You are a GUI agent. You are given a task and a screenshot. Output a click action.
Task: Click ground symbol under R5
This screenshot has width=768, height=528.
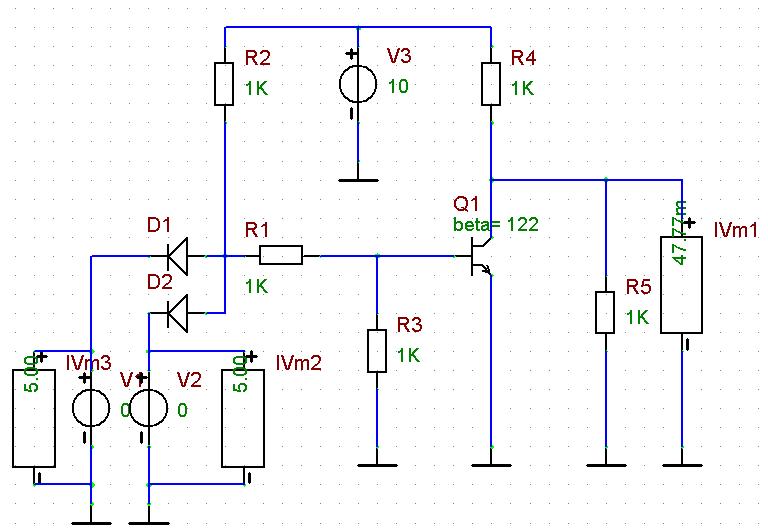click(605, 465)
